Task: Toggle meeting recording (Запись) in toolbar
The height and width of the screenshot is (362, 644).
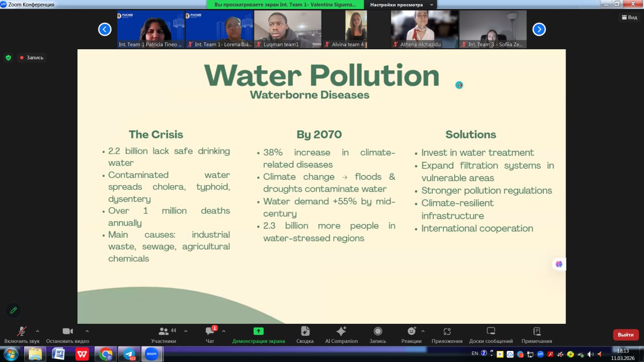Action: point(377,334)
